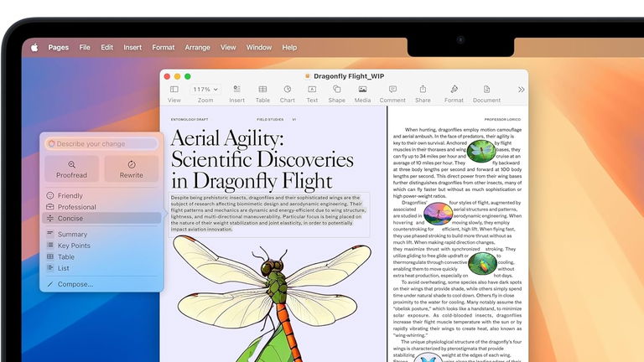The image size is (644, 362).
Task: Close the Pages document window
Action: click(x=167, y=76)
